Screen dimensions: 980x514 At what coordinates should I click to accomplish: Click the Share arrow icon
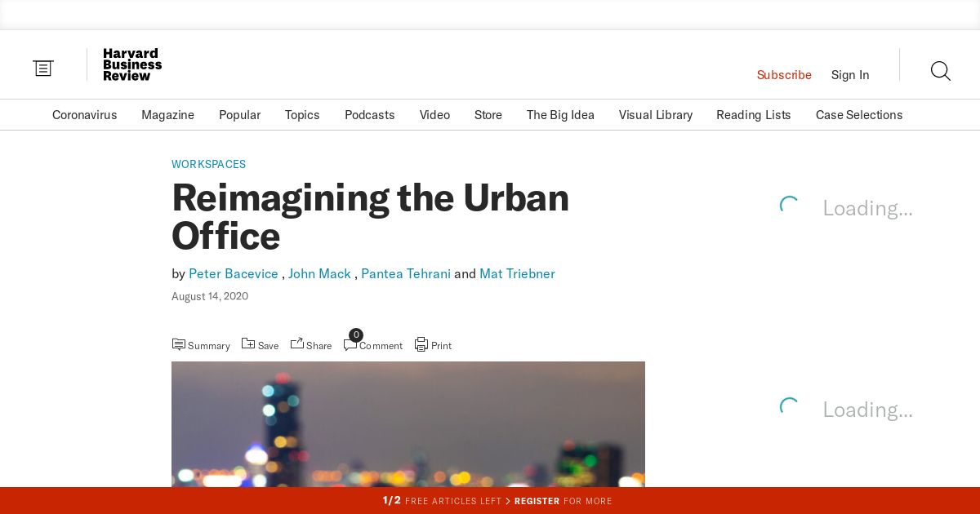297,343
